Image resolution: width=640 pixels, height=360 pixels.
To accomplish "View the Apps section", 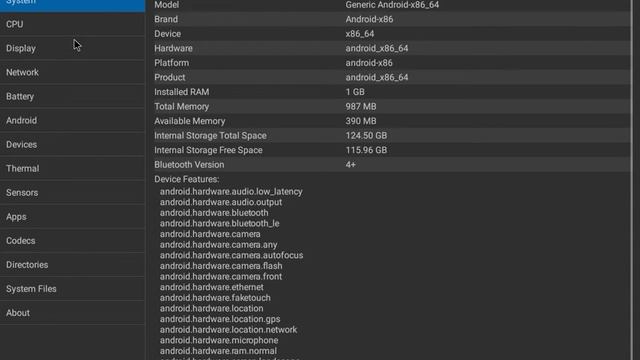I will point(72,217).
